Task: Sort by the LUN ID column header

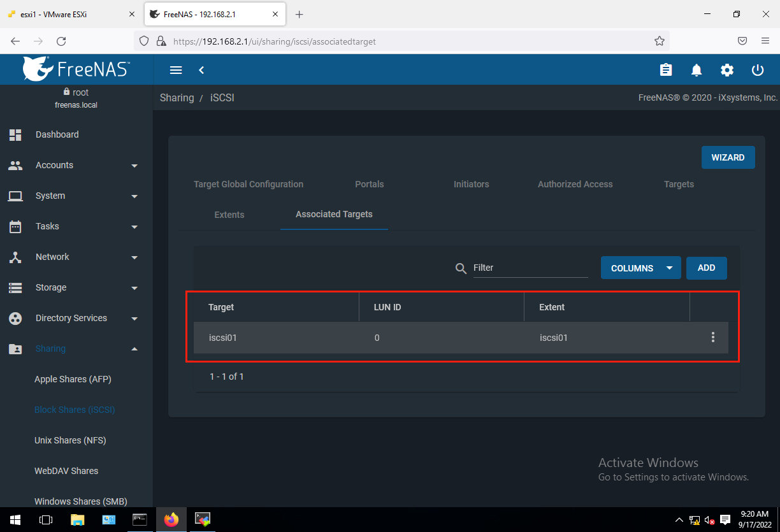Action: [x=387, y=307]
